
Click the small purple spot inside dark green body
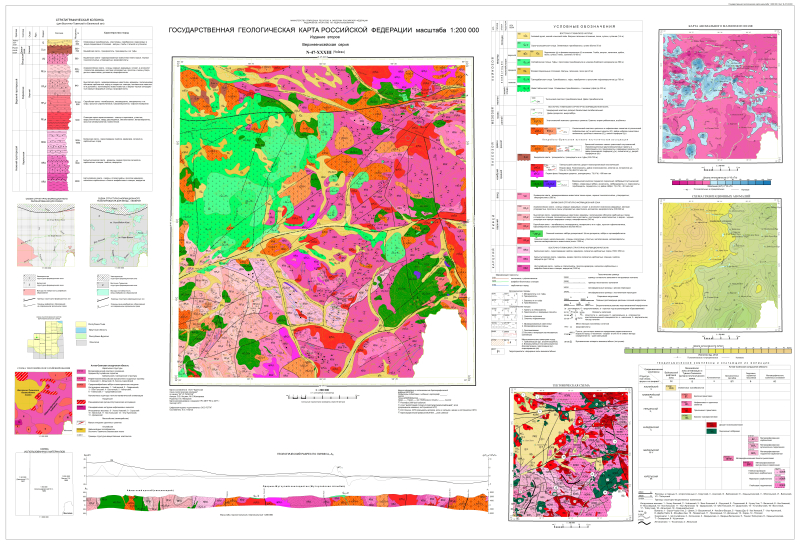click(417, 275)
